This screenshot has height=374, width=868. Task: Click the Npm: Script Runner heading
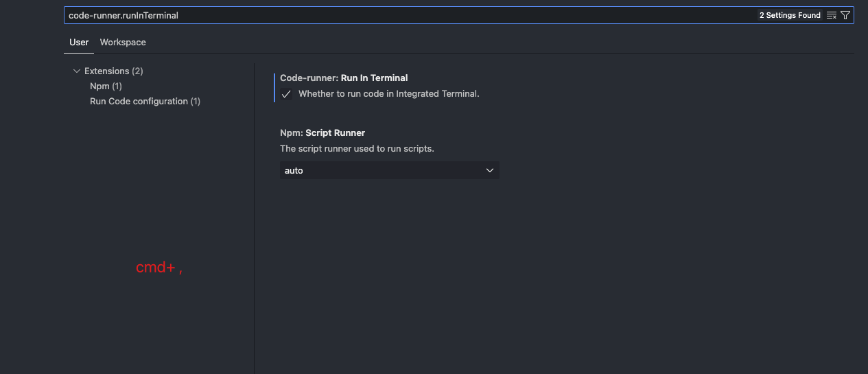tap(322, 133)
